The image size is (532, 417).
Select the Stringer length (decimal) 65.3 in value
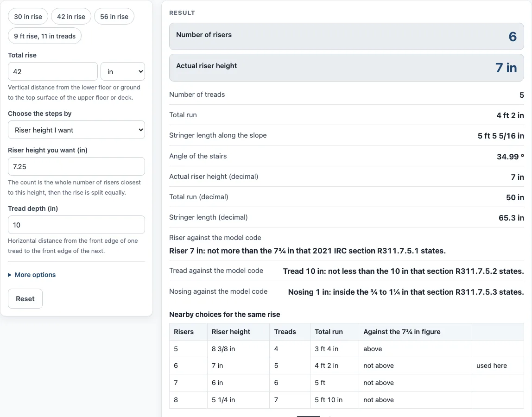click(x=511, y=218)
